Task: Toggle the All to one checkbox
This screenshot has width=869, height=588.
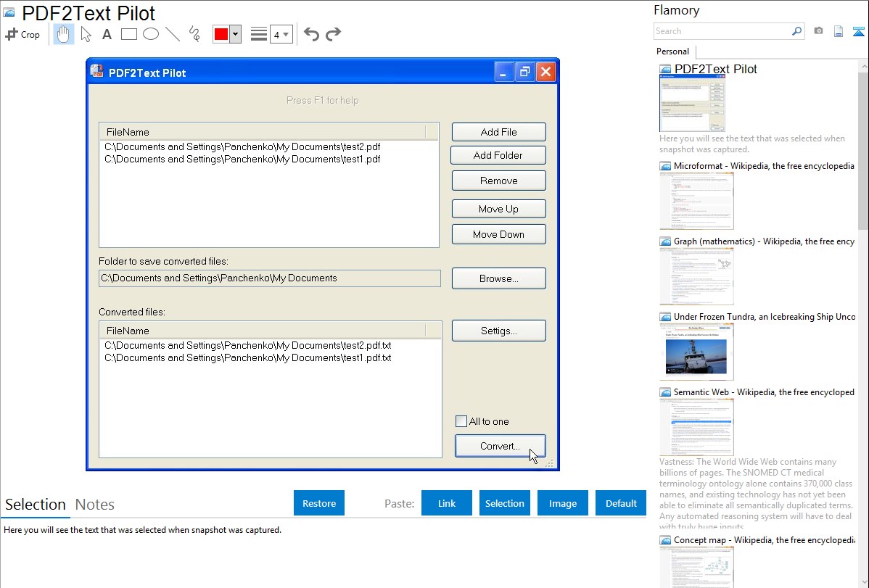Action: pyautogui.click(x=461, y=421)
